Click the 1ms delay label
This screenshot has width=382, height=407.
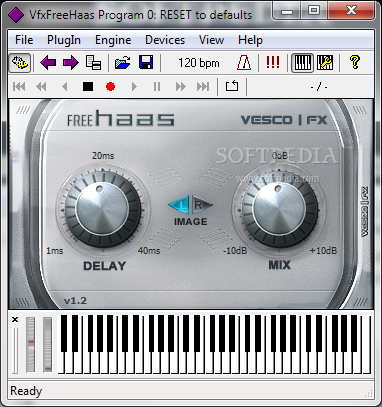coord(54,251)
